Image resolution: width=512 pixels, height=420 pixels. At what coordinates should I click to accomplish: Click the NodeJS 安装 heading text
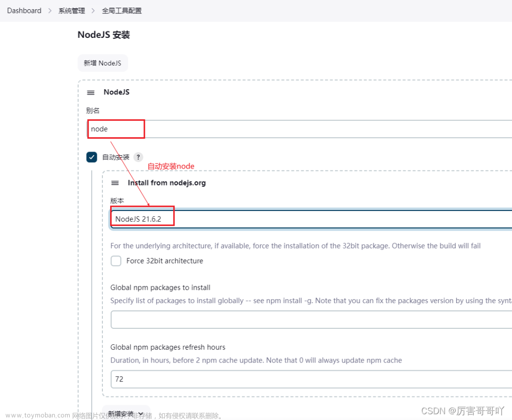tap(104, 35)
